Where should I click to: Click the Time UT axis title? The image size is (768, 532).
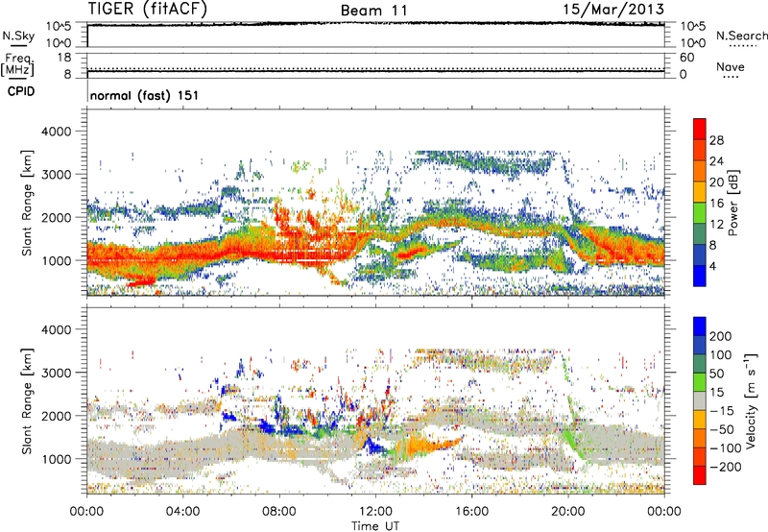click(x=375, y=526)
